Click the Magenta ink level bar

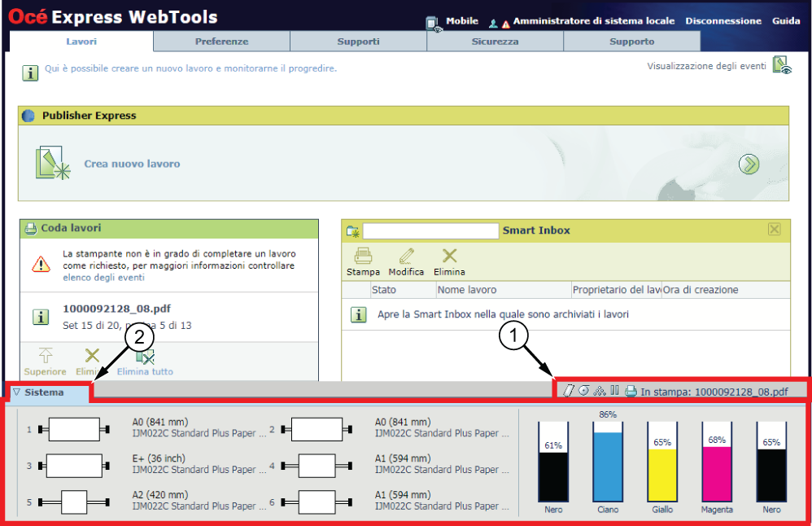717,462
